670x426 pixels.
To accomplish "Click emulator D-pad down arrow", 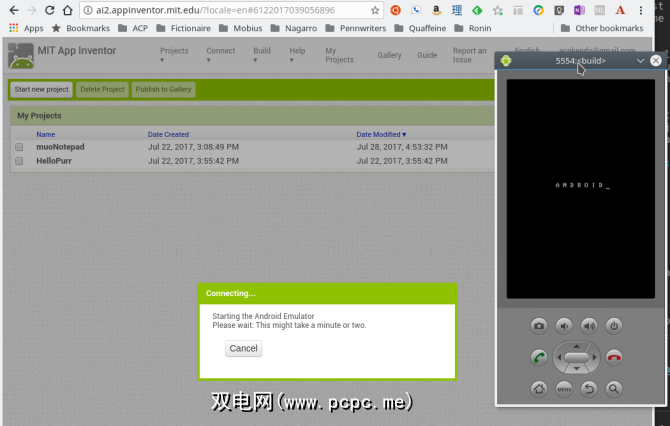I will (576, 368).
